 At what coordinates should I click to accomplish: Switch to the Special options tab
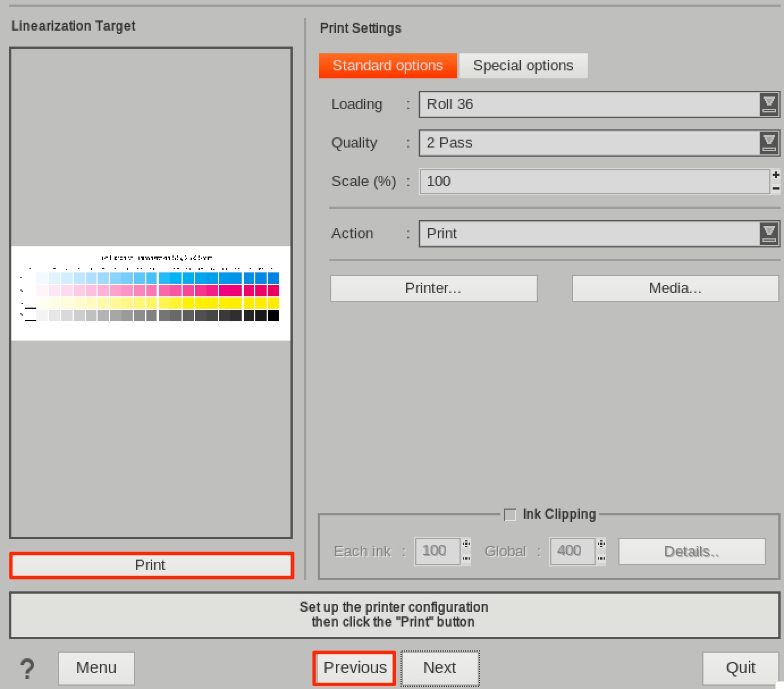[522, 66]
